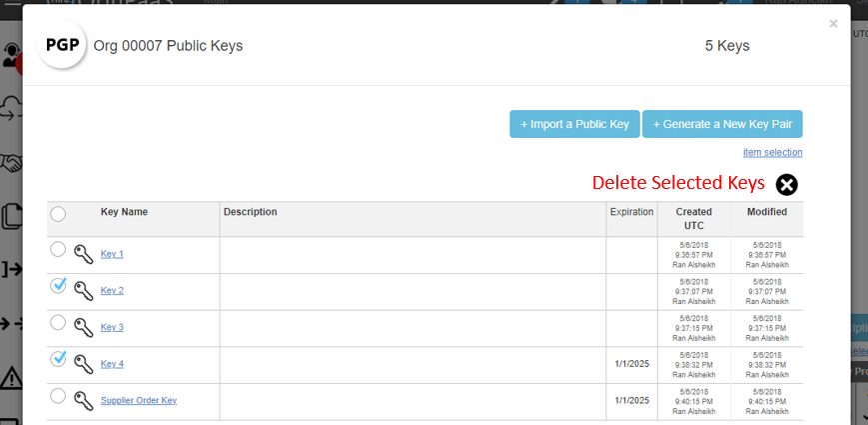Sort by the Expiration column header
The width and height of the screenshot is (868, 425).
pyautogui.click(x=631, y=212)
